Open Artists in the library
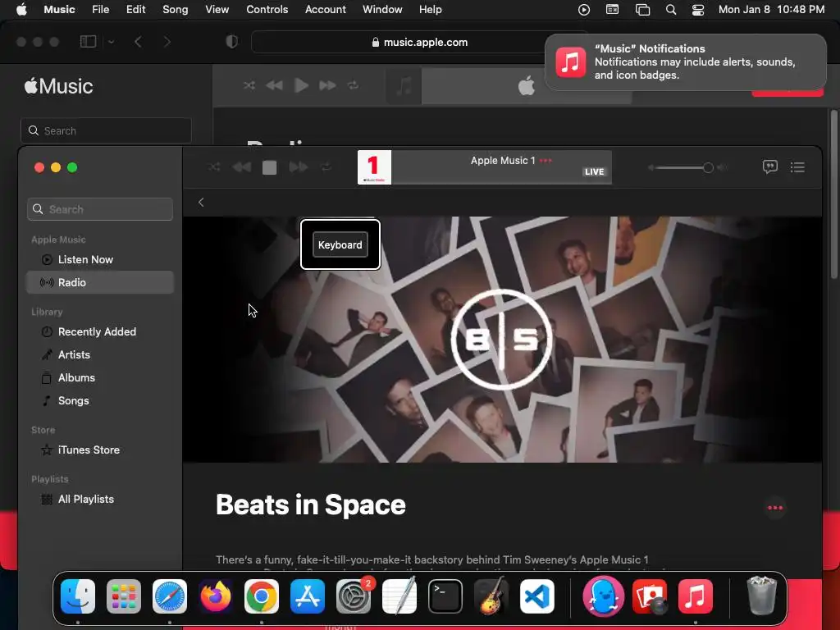This screenshot has height=630, width=840. click(100, 354)
